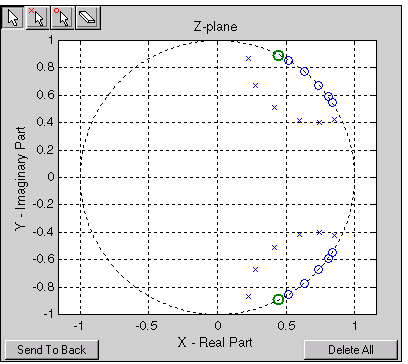Choose the add-zero cursor tool with red circle
Screen dimensions: 408x364
click(x=62, y=18)
